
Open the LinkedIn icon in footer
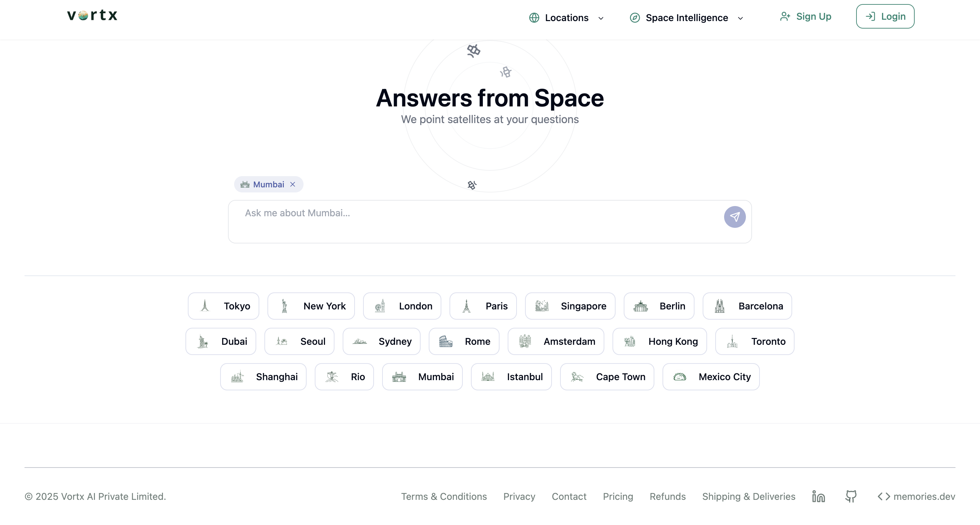(818, 496)
